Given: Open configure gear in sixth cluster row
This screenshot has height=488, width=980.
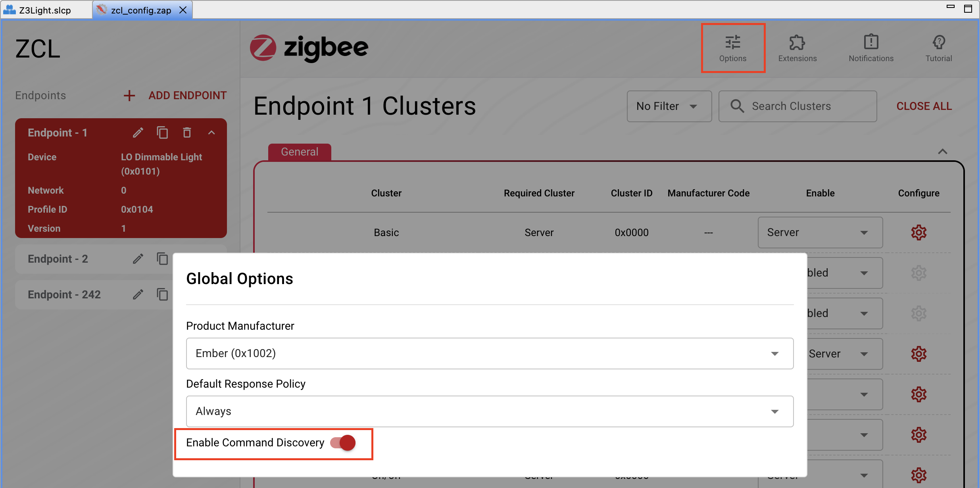Looking at the screenshot, I should tap(919, 435).
